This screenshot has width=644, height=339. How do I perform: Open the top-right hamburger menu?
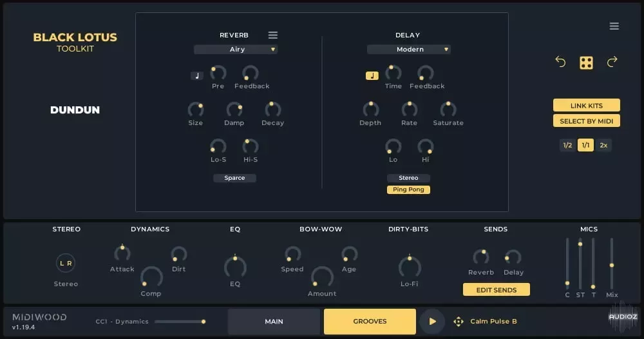[614, 26]
